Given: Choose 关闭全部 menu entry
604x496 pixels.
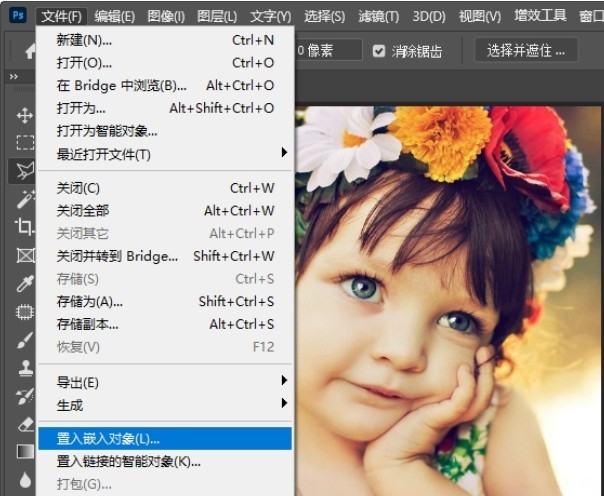Looking at the screenshot, I should (165, 211).
